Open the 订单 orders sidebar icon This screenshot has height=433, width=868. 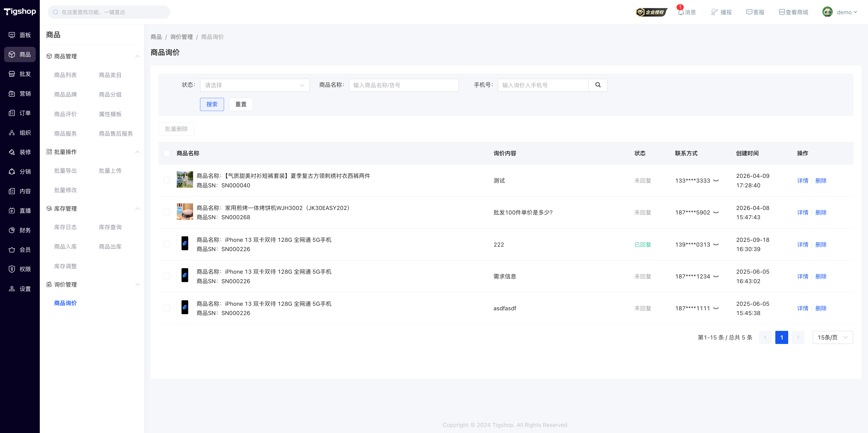[x=12, y=113]
